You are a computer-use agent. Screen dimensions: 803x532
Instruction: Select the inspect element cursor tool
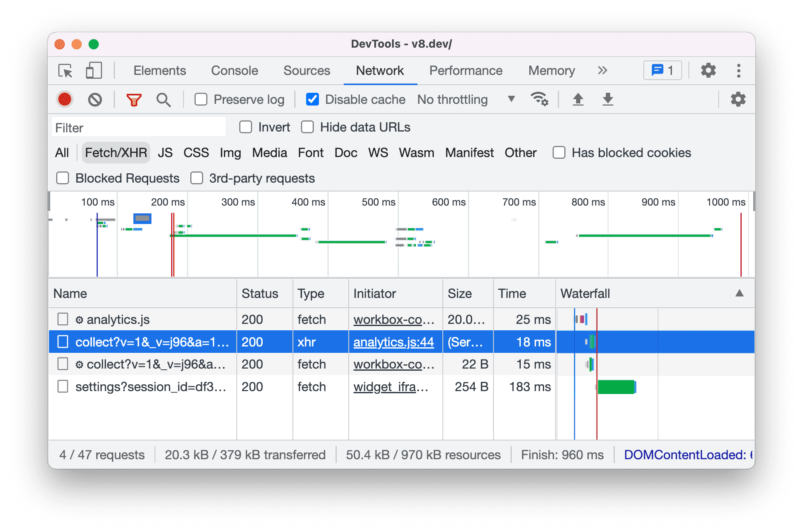[65, 71]
